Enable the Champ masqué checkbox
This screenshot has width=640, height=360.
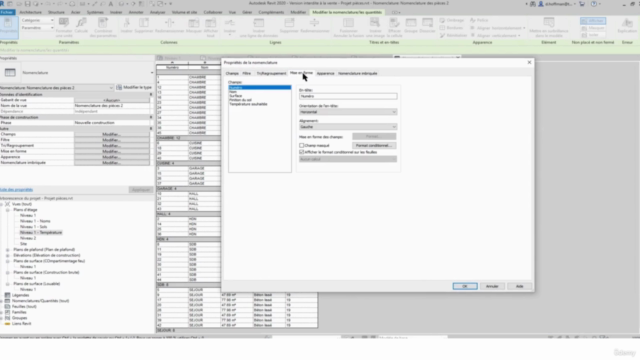coord(302,146)
